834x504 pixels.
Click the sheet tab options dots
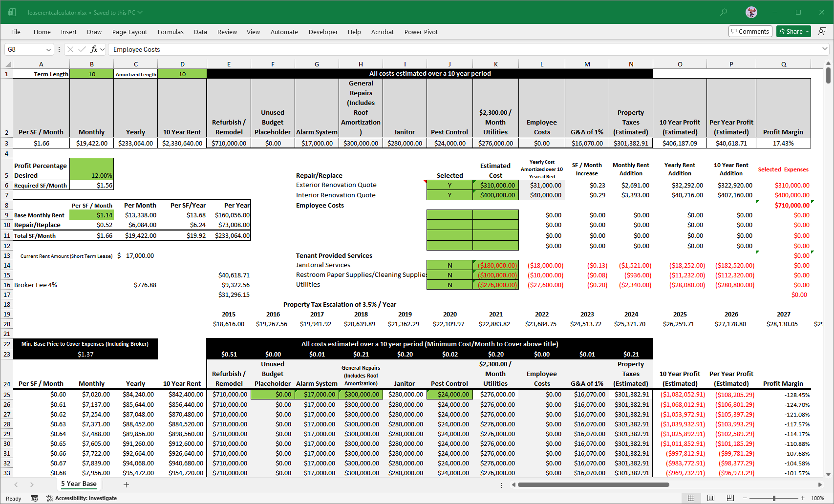coord(502,485)
